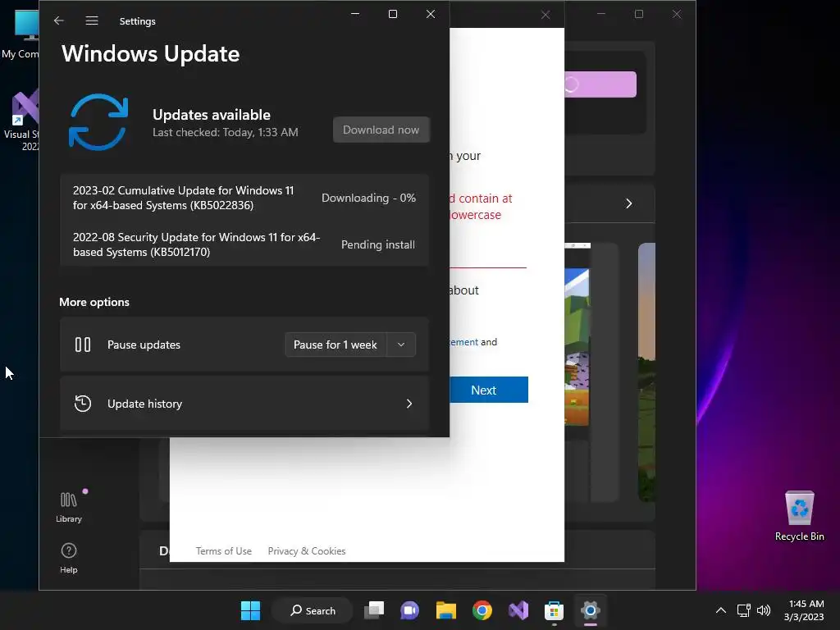Open File Explorer from the taskbar
The width and height of the screenshot is (840, 630).
(x=445, y=610)
